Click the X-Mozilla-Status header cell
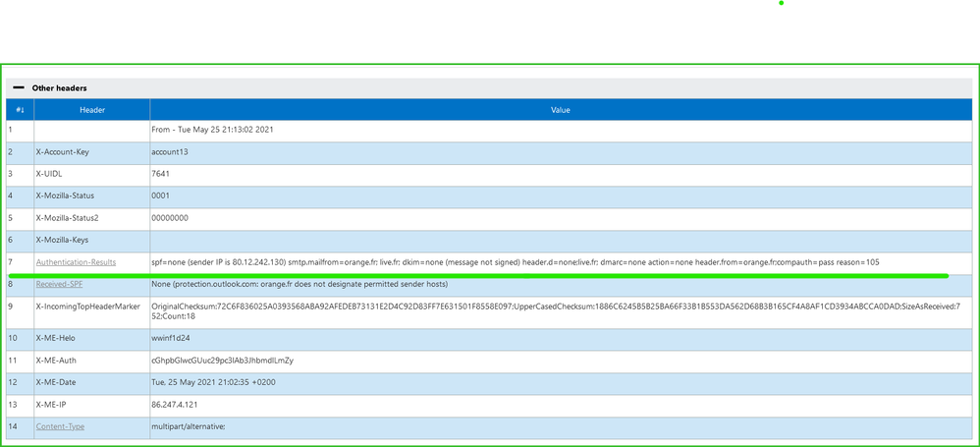The height and width of the screenshot is (447, 980). coord(92,196)
